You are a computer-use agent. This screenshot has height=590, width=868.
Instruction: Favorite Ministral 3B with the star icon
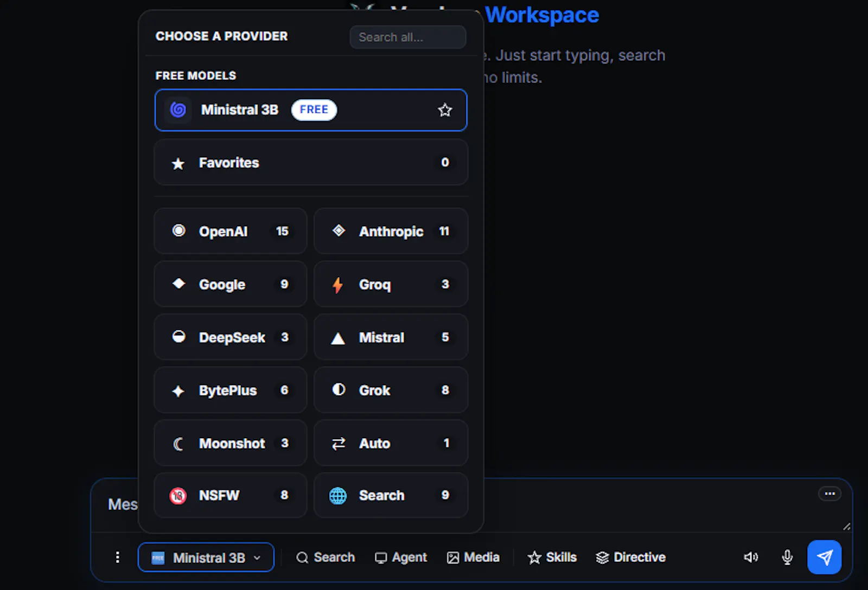point(445,110)
